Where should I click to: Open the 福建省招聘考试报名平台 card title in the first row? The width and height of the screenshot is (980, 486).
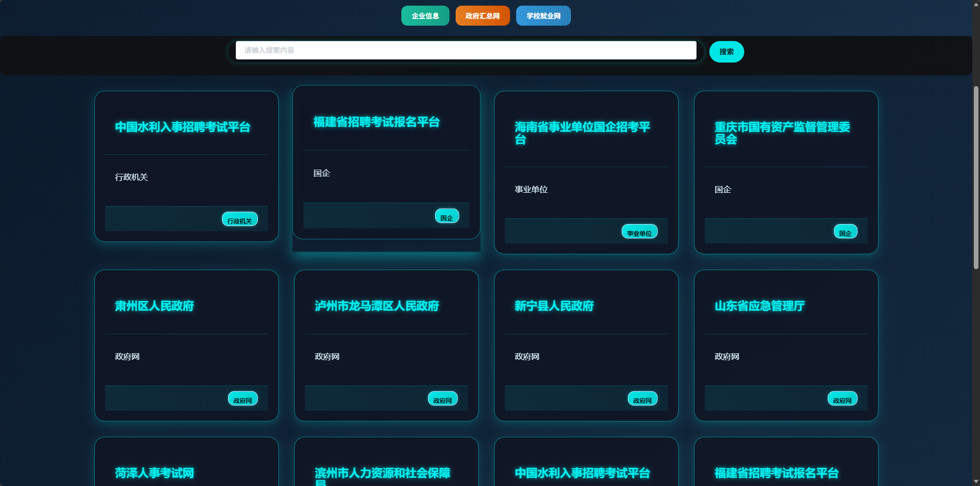pos(377,122)
